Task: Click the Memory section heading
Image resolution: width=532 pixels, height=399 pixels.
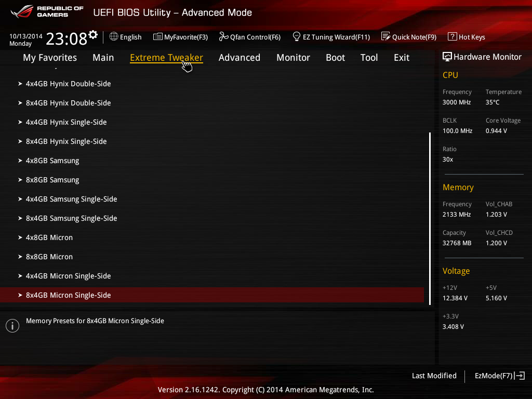Action: click(458, 187)
